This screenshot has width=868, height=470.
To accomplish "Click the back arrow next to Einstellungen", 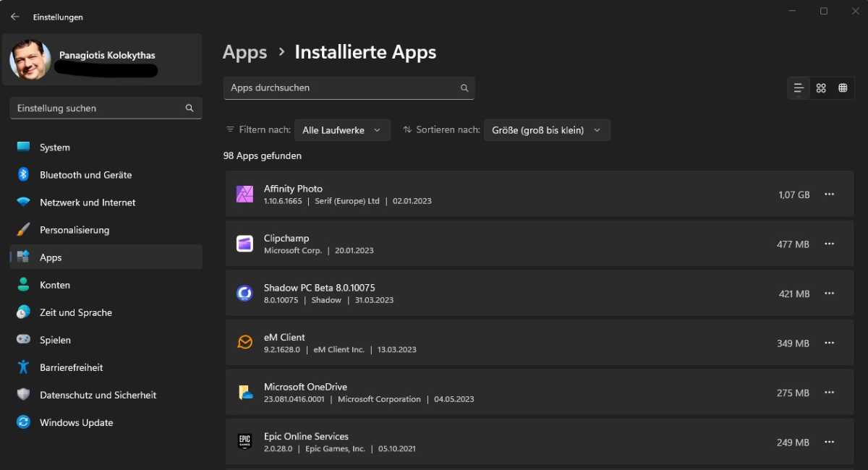I will coord(14,17).
